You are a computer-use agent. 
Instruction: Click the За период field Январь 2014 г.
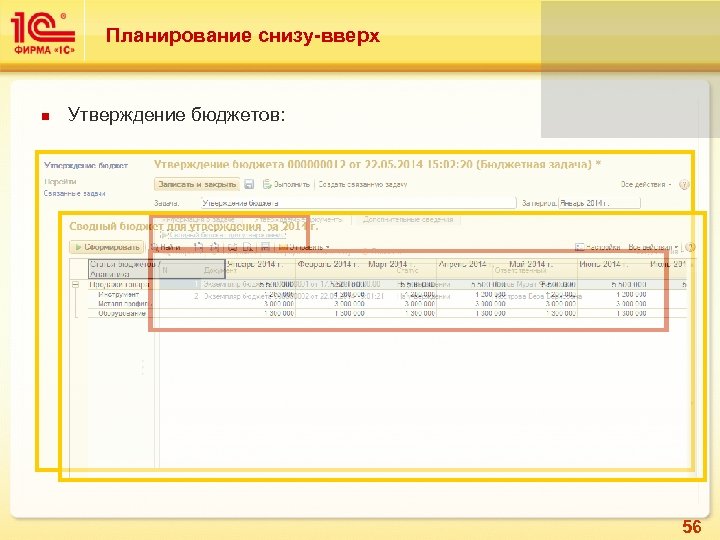pos(599,203)
